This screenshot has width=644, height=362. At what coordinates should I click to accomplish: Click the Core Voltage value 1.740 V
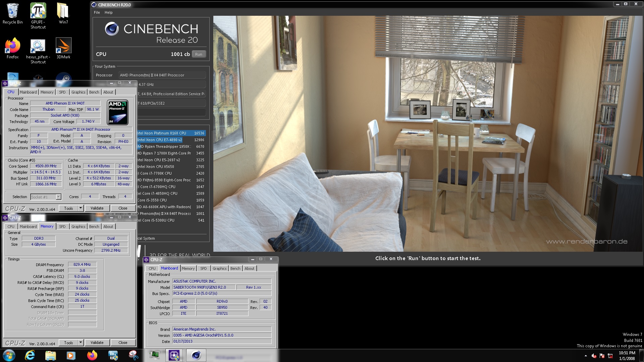tap(89, 121)
